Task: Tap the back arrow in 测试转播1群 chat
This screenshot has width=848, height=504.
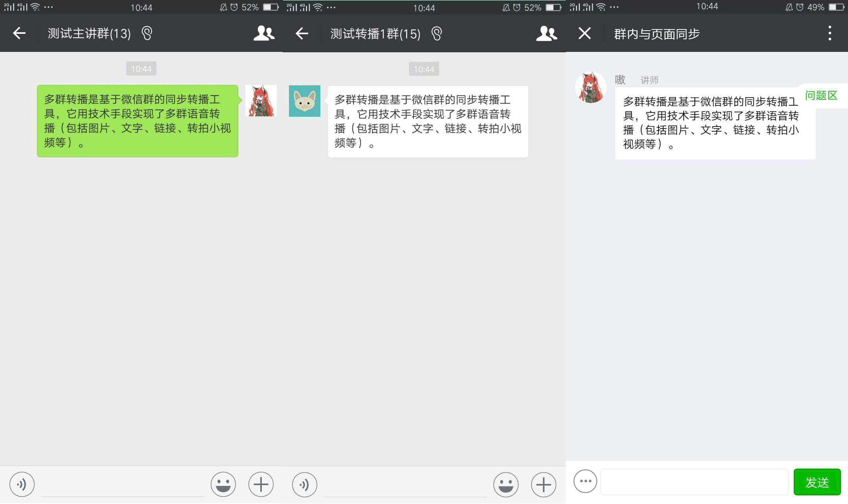Action: pyautogui.click(x=302, y=33)
